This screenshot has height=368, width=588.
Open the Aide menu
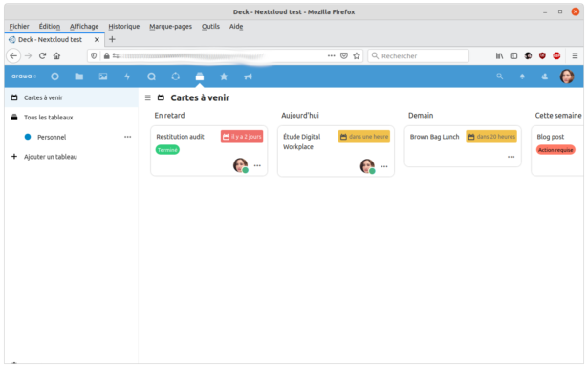tap(236, 26)
